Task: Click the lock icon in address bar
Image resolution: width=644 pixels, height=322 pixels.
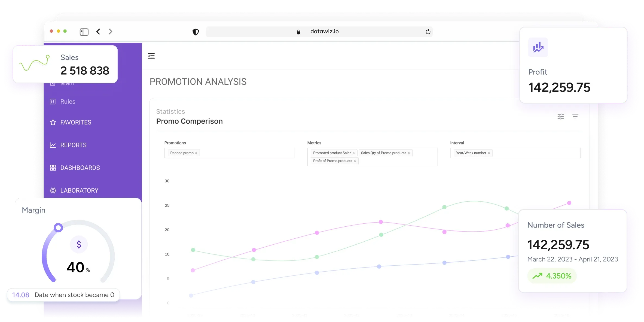Action: coord(298,32)
